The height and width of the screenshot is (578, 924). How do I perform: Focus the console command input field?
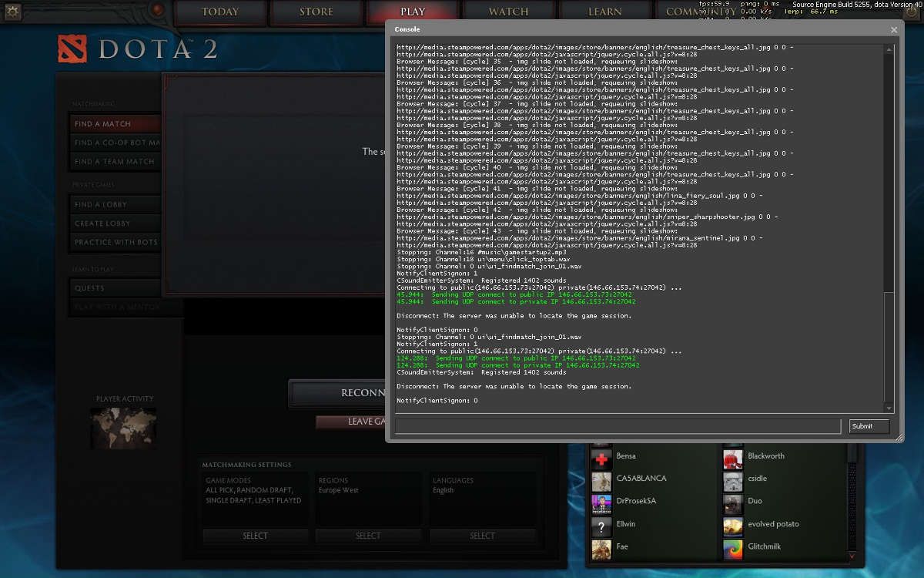618,426
